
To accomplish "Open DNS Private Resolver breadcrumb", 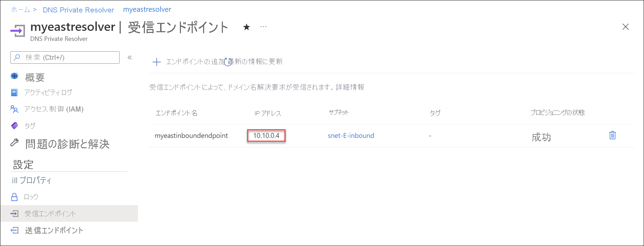I will [x=78, y=10].
